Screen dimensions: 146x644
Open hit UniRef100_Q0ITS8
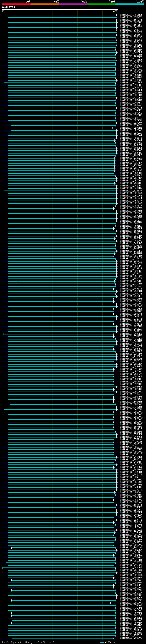tap(131, 63)
